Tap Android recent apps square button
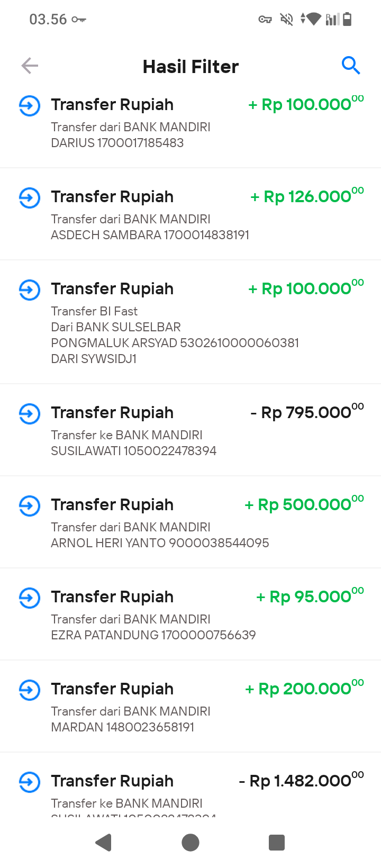 (x=277, y=842)
